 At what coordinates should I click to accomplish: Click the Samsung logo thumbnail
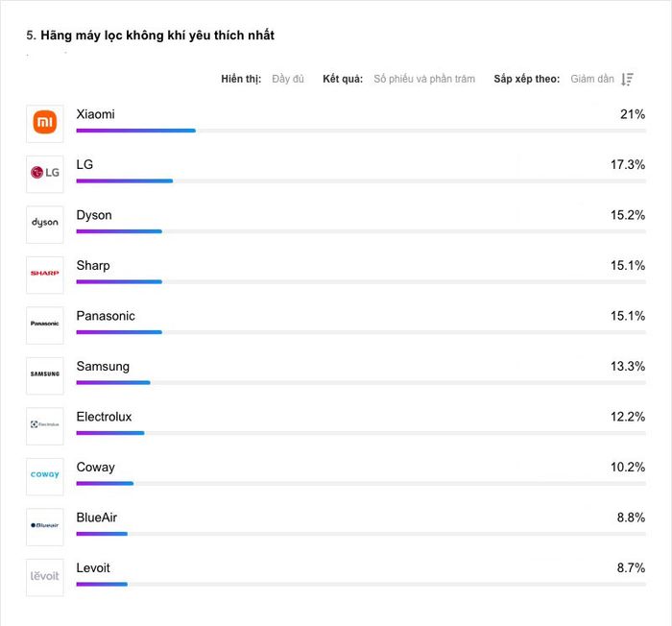click(45, 375)
